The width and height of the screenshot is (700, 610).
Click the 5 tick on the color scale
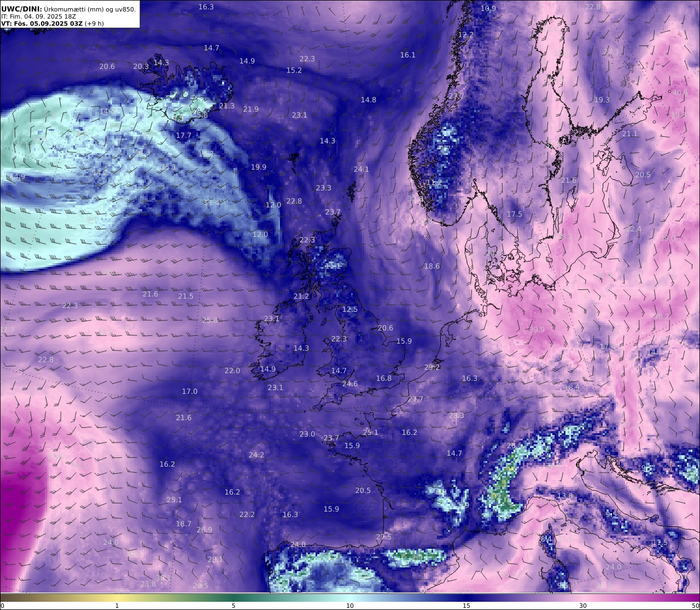pyautogui.click(x=234, y=605)
